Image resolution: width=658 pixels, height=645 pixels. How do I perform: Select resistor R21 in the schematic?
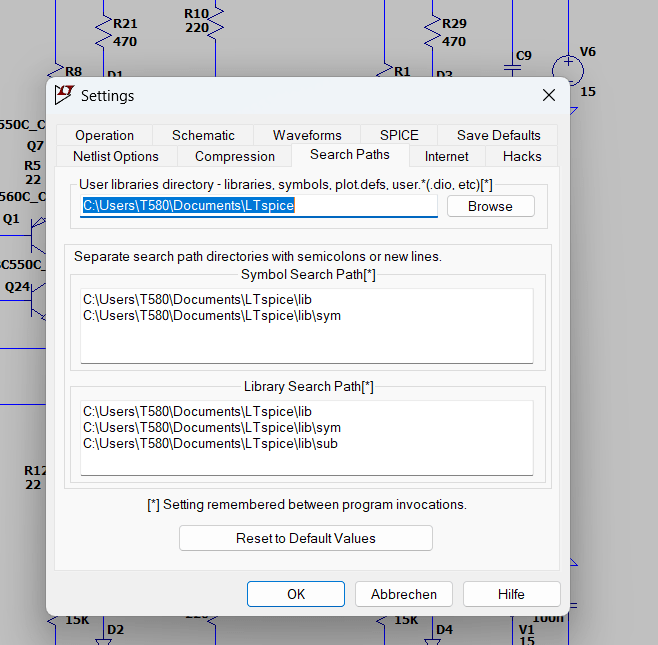(x=103, y=33)
